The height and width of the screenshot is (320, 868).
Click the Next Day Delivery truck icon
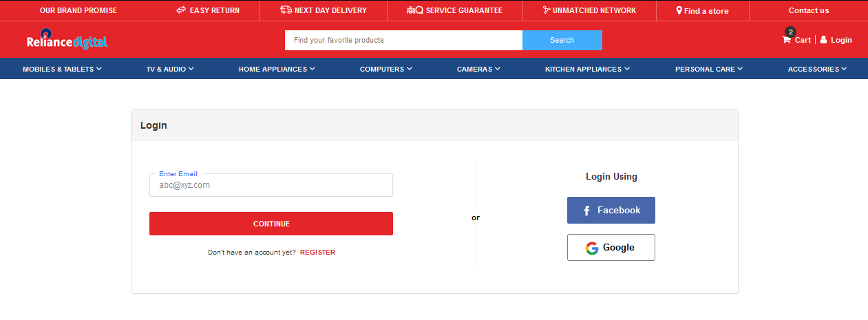pos(286,10)
